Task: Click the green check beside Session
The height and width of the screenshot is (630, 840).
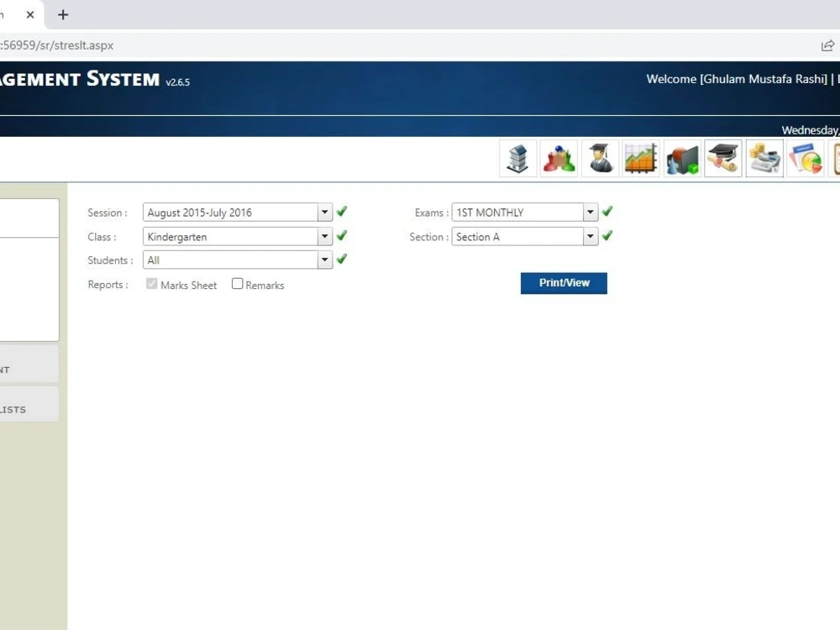Action: click(342, 212)
